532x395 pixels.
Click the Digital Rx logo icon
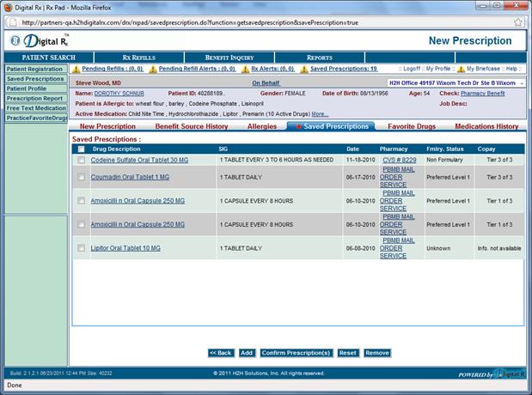[17, 41]
